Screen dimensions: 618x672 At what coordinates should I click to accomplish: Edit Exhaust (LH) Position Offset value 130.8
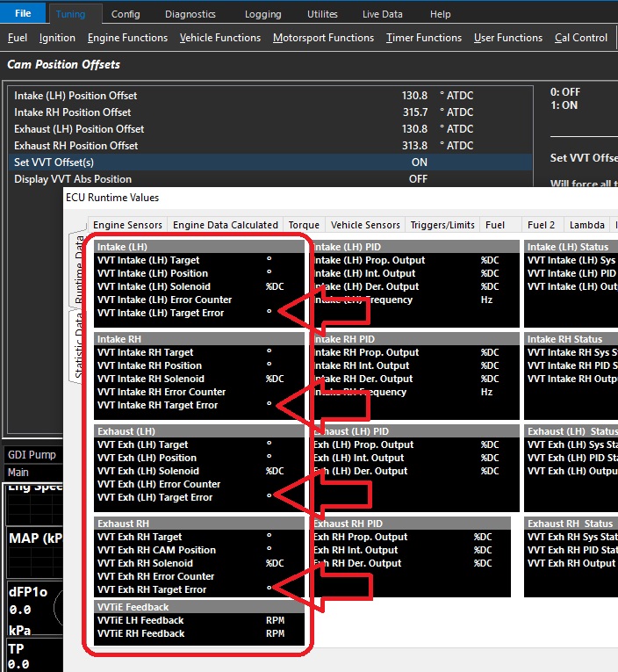pos(414,129)
